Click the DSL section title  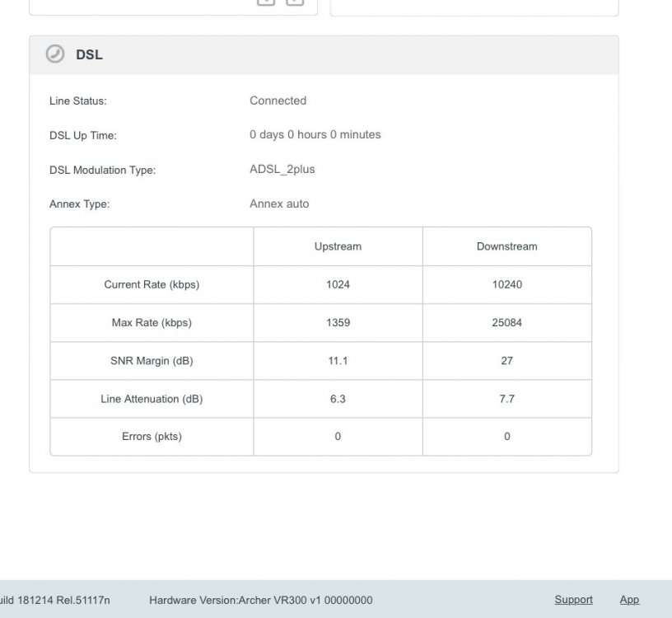click(x=89, y=55)
